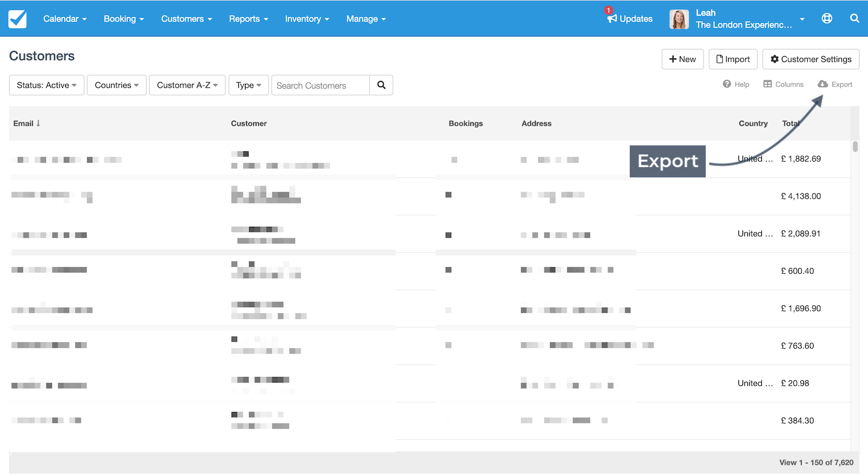The width and height of the screenshot is (868, 476).
Task: Sort by the Email column header
Action: click(x=27, y=123)
